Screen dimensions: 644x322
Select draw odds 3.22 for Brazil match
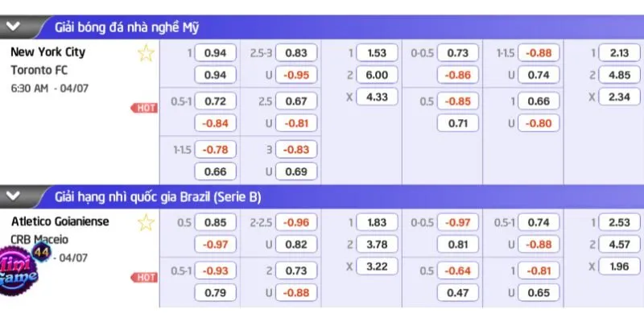pyautogui.click(x=377, y=266)
